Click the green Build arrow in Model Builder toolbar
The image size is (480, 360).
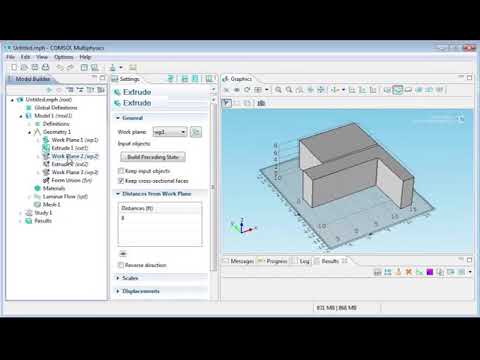click(49, 90)
